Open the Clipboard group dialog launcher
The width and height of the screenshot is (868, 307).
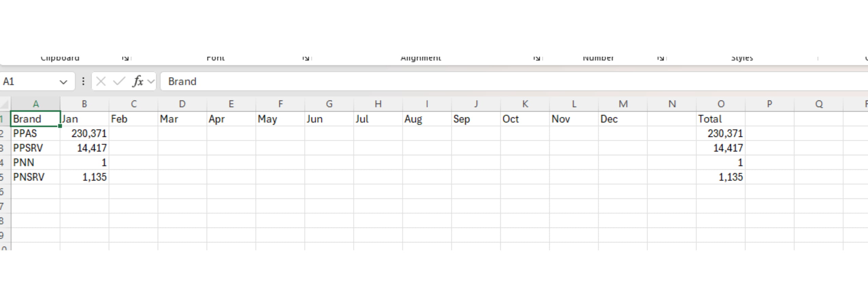pos(125,58)
